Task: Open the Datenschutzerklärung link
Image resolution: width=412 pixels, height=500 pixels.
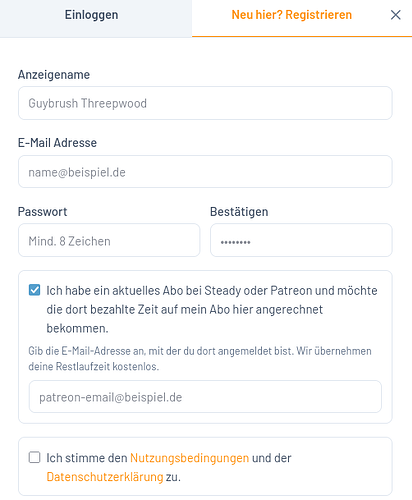Action: coord(105,477)
